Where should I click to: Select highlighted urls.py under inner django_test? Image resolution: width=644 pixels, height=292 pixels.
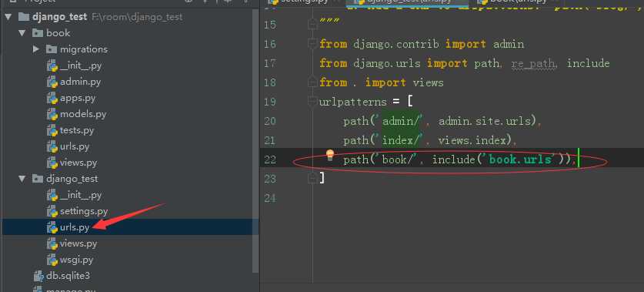point(75,227)
